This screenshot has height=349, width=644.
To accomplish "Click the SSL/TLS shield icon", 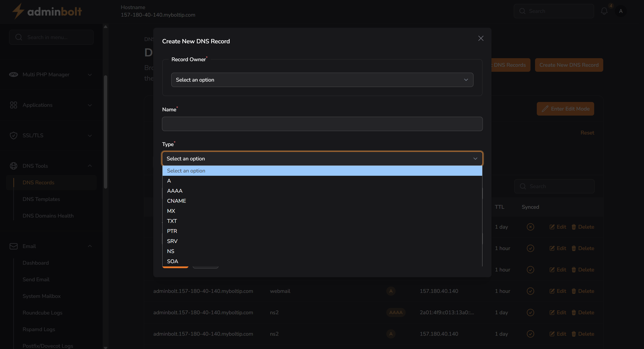I will click(14, 135).
